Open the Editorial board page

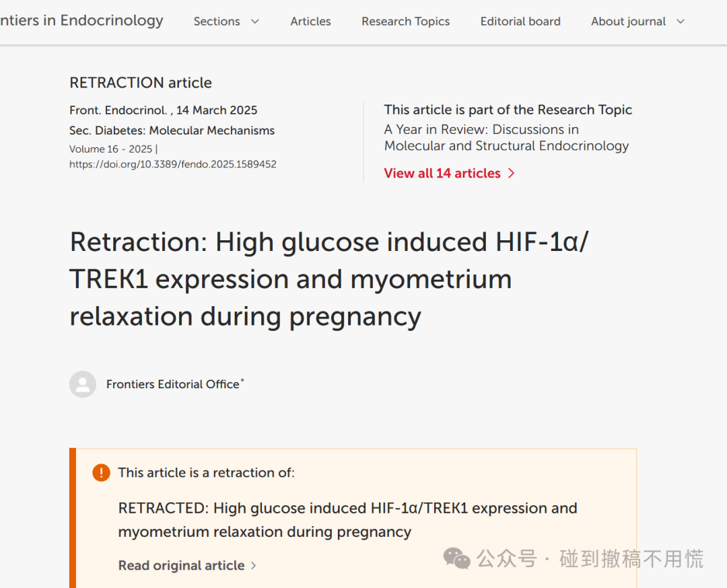(520, 22)
